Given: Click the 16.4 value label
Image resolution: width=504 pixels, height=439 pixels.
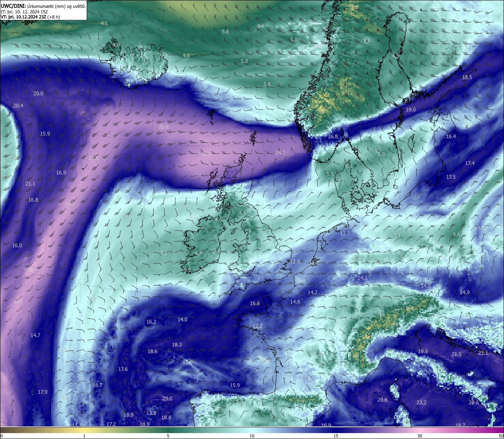Looking at the screenshot, I should pyautogui.click(x=451, y=136).
